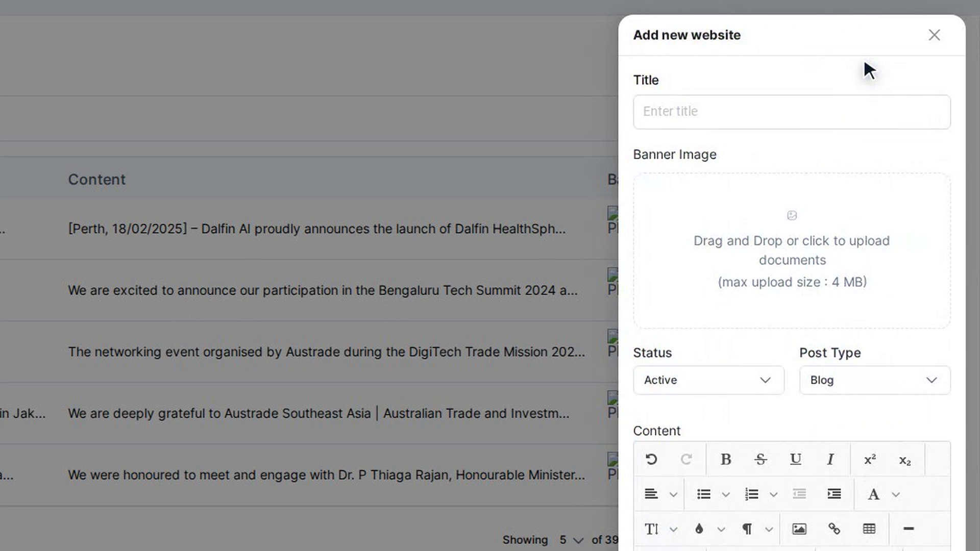This screenshot has width=980, height=551.
Task: Insert a horizontal line
Action: 909,529
